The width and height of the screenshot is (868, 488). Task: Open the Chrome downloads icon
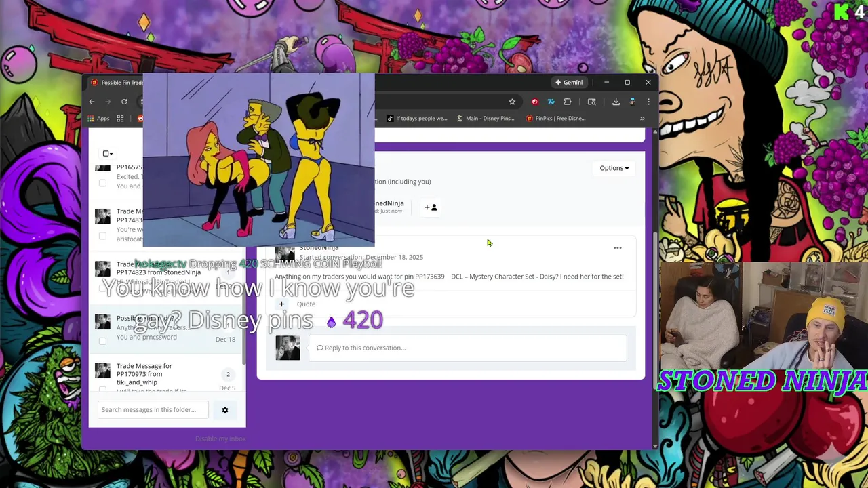point(616,102)
